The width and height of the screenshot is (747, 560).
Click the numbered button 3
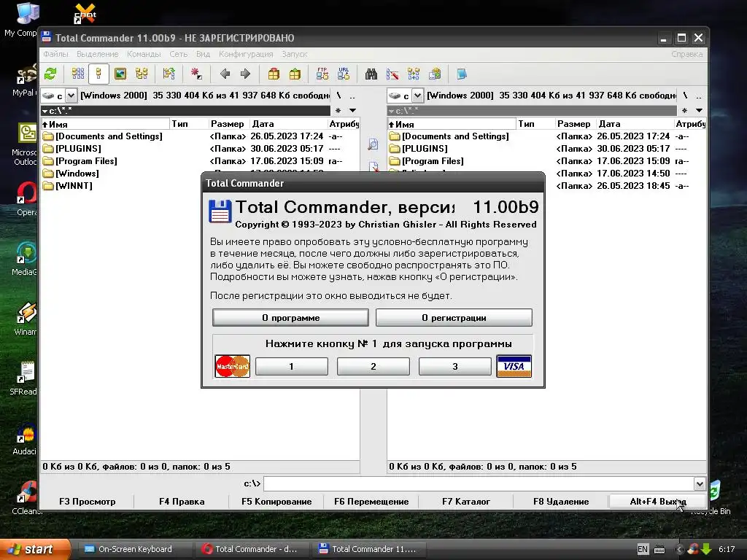click(455, 366)
